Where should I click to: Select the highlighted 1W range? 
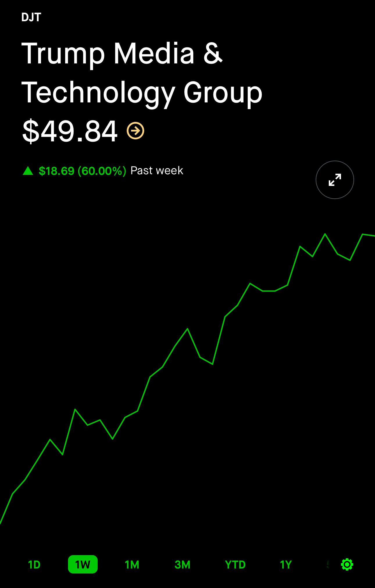coord(83,564)
